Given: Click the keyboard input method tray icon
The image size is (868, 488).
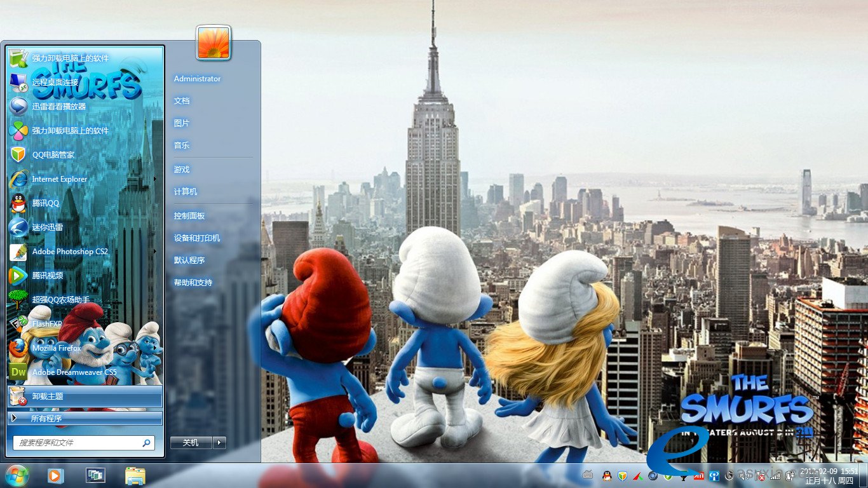Looking at the screenshot, I should tap(588, 475).
